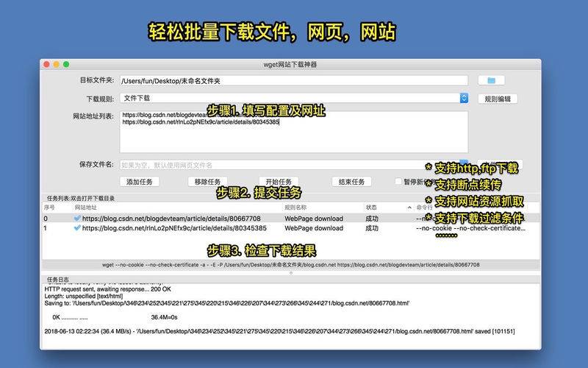Click the 移除任务 button
Image resolution: width=588 pixels, height=368 pixels.
[x=207, y=182]
